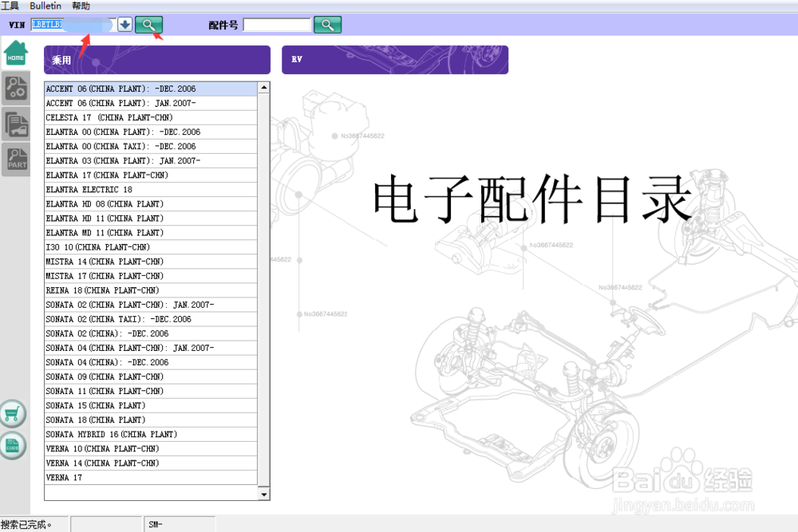Screen dimensions: 798x532
Task: Select SONATA 09 (CHINA PLANT-CHN)
Action: coord(151,377)
